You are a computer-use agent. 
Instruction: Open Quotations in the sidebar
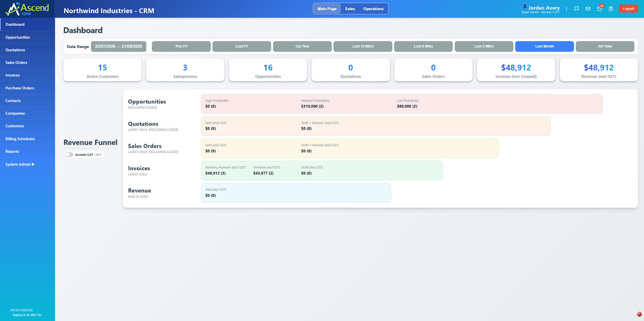[x=28, y=50]
